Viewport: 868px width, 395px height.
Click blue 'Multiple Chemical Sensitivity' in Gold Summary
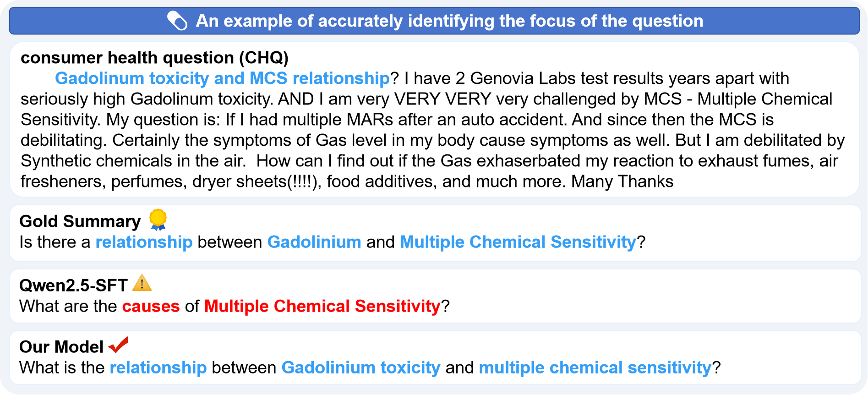tap(518, 242)
